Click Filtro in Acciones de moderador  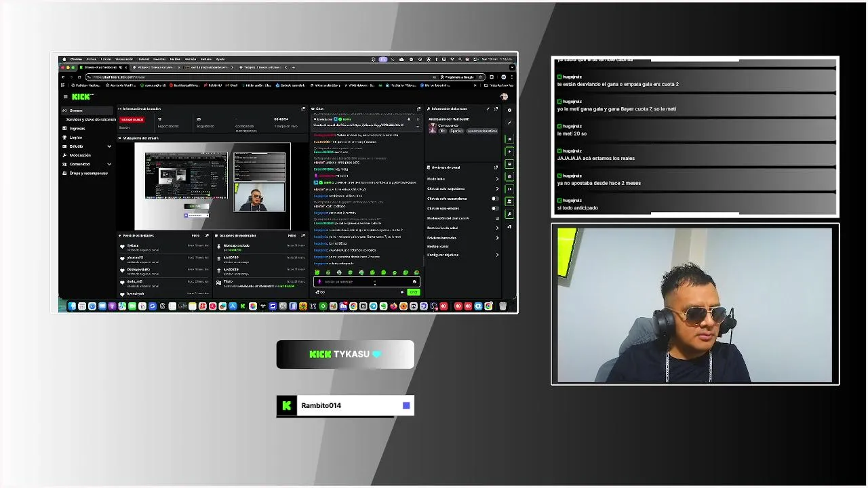(x=292, y=235)
